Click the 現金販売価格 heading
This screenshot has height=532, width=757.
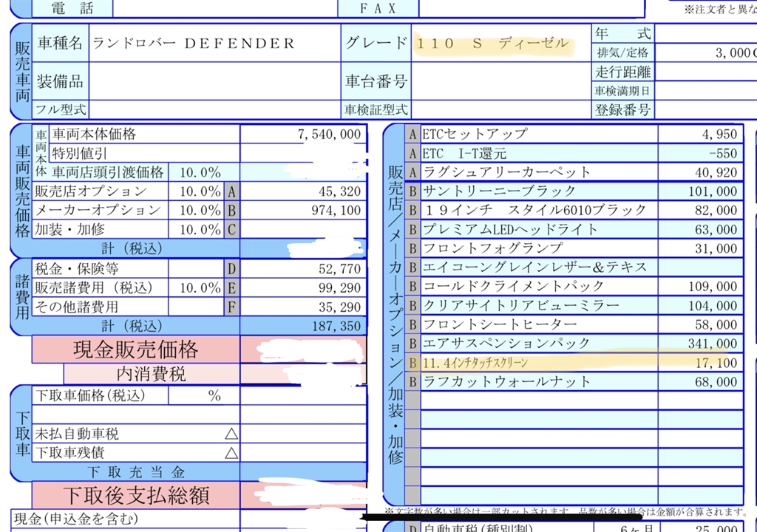click(x=136, y=349)
